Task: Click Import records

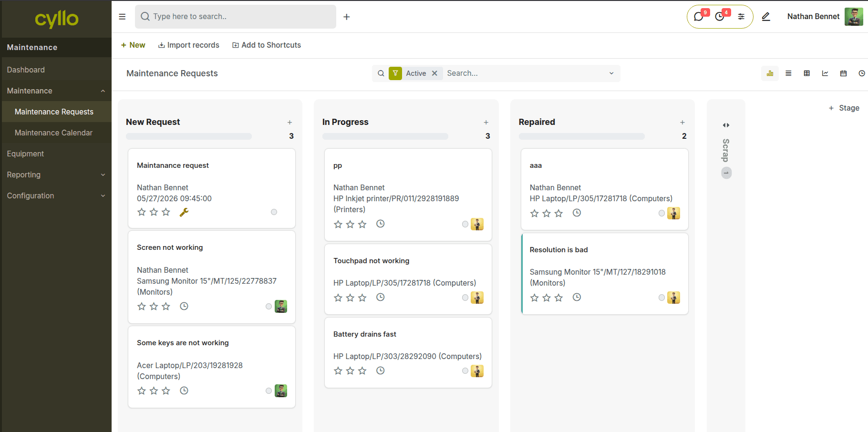Action: (x=189, y=45)
